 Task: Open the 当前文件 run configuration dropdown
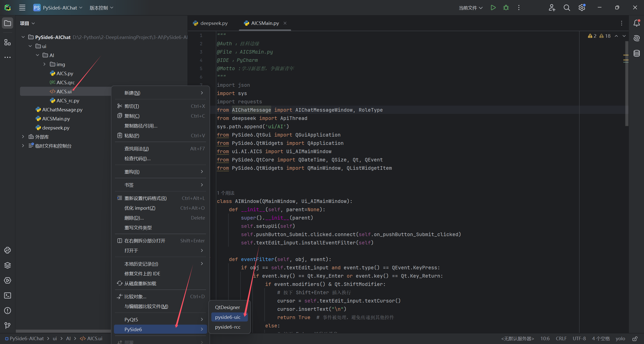(470, 8)
